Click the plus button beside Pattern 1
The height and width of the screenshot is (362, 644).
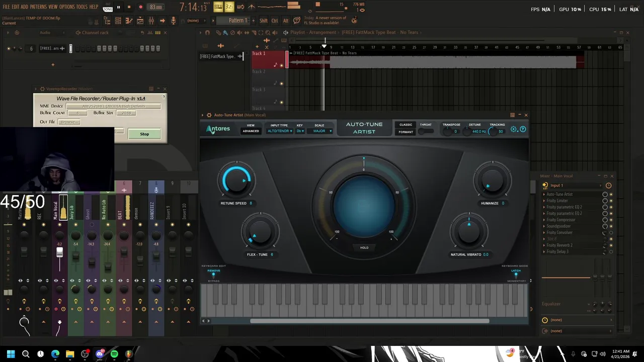click(x=253, y=21)
